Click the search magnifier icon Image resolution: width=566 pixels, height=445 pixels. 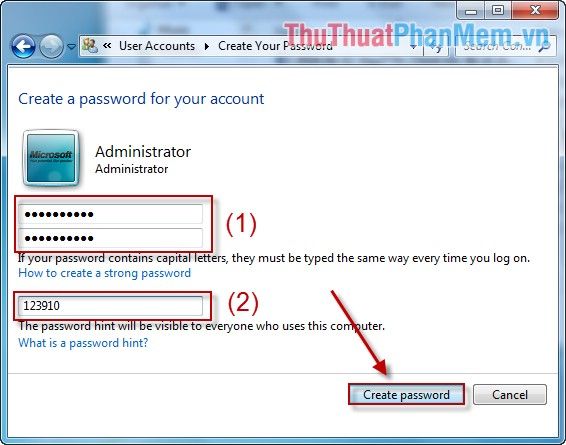pos(545,46)
